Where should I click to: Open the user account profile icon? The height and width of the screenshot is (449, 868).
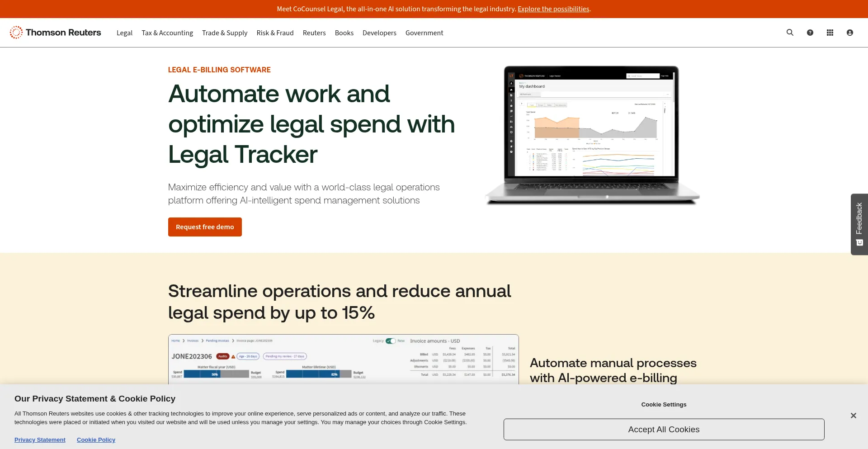click(849, 33)
